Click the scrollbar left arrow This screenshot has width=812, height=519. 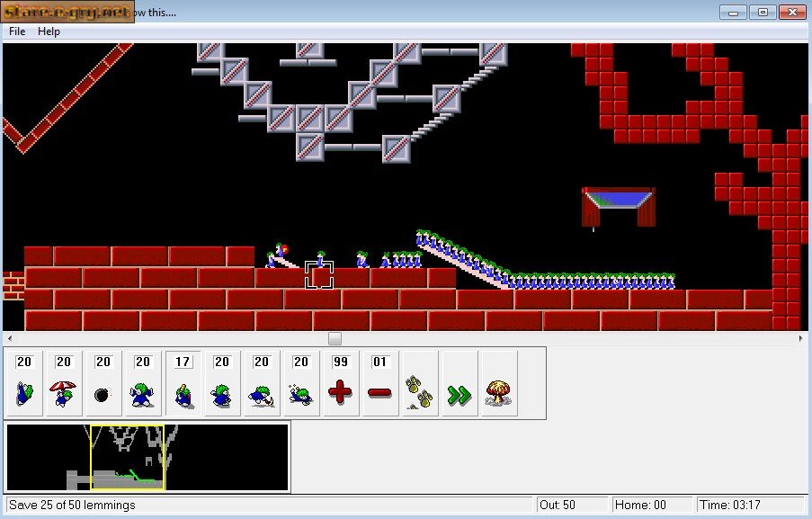pyautogui.click(x=9, y=339)
